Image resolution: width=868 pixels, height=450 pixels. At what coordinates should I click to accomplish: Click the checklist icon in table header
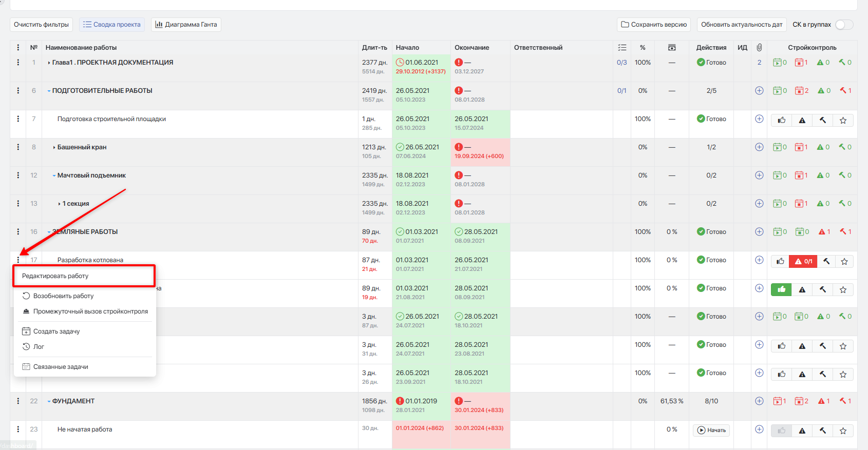pos(622,47)
